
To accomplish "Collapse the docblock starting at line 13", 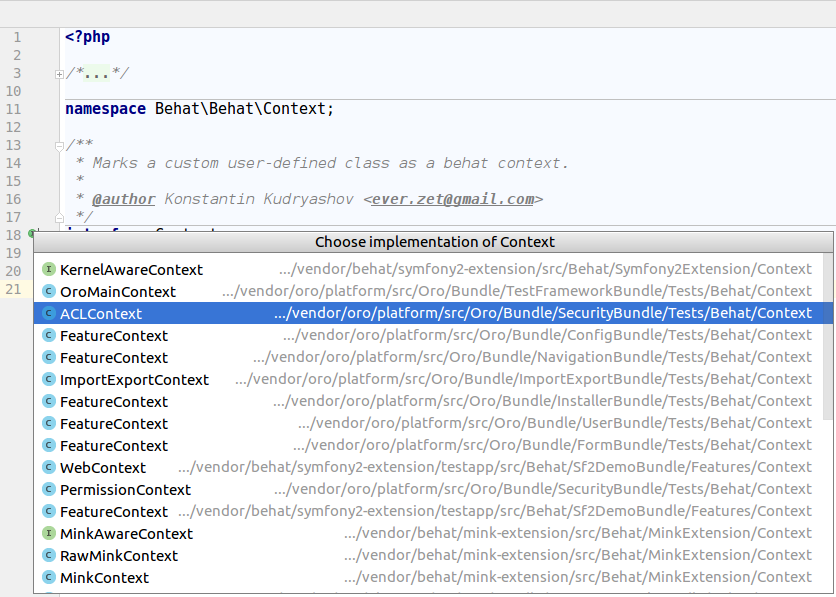I will [x=60, y=146].
